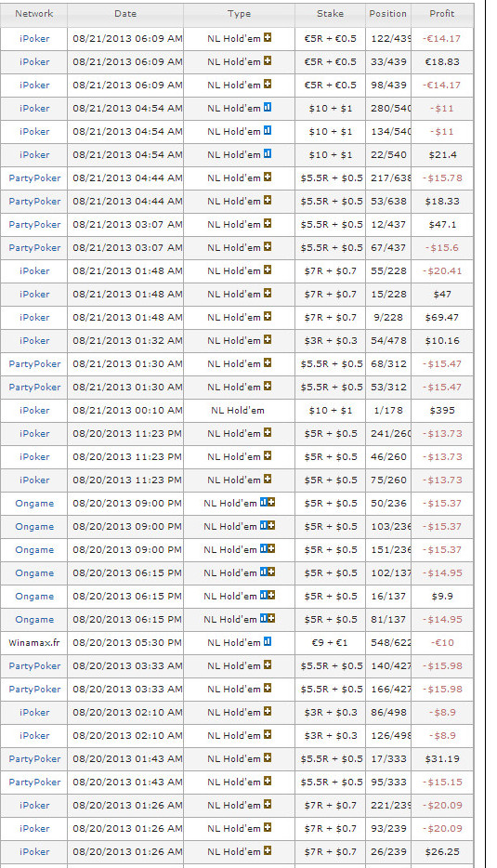This screenshot has height=868, width=497.
Task: Open the PartyPoker link in the $31.19 row
Action: click(x=34, y=759)
